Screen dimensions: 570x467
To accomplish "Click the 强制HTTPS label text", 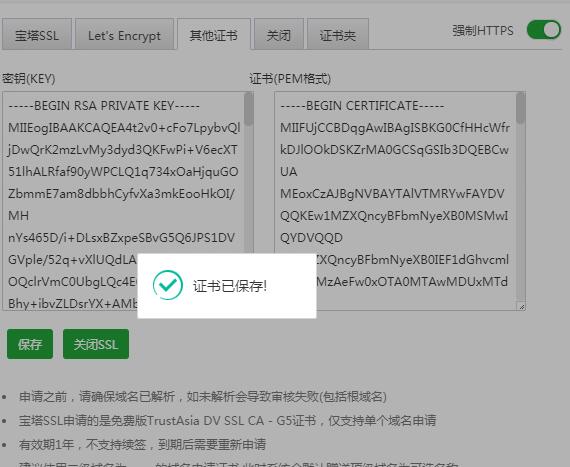I will (483, 31).
